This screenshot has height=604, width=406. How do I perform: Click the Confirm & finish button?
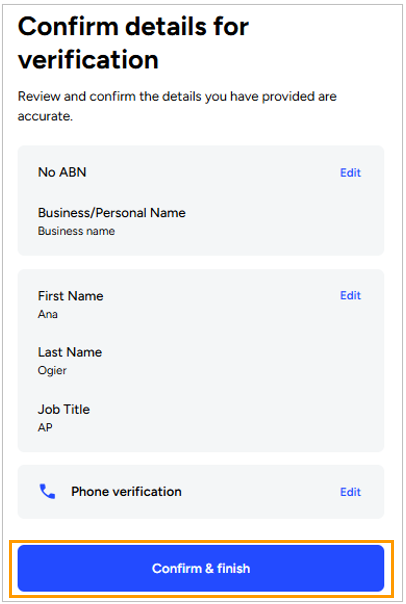click(x=201, y=568)
